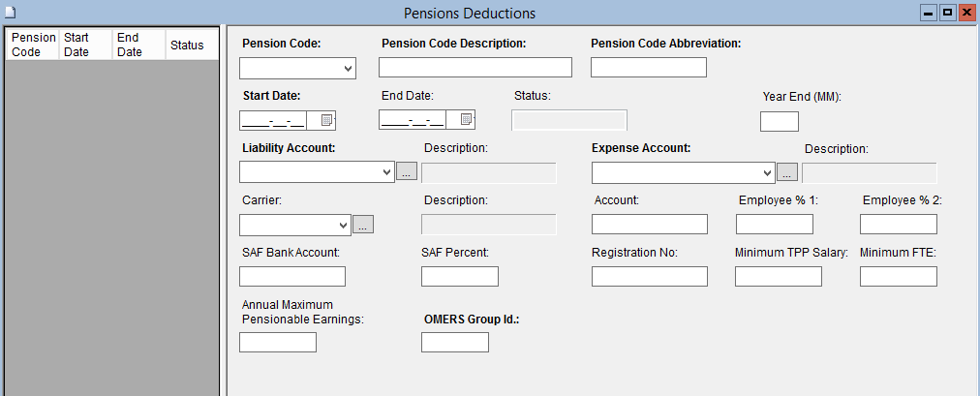Click Liability Account browse ellipsis button
This screenshot has height=396, width=980.
(408, 172)
